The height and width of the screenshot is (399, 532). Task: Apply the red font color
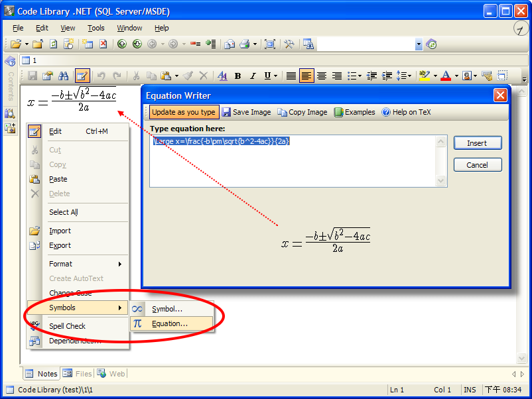click(446, 76)
